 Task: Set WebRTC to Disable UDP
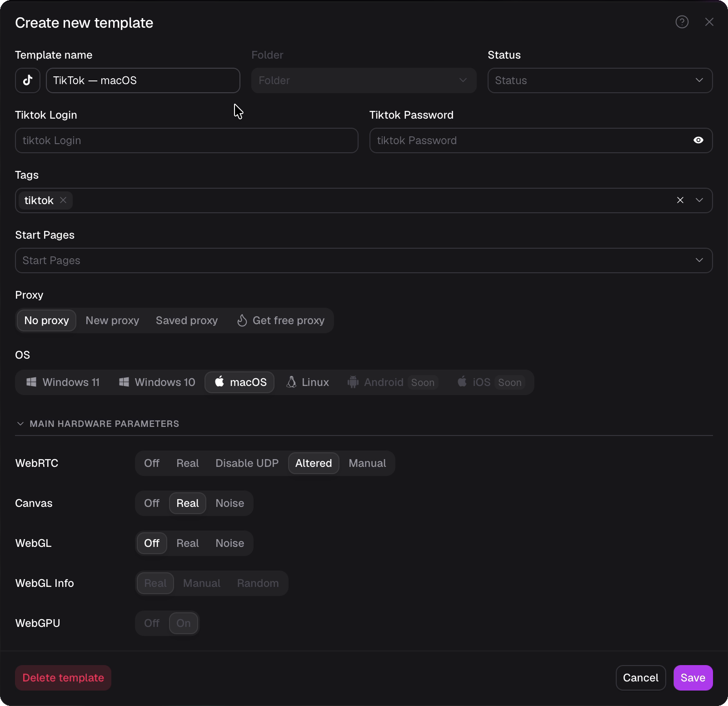pos(247,463)
